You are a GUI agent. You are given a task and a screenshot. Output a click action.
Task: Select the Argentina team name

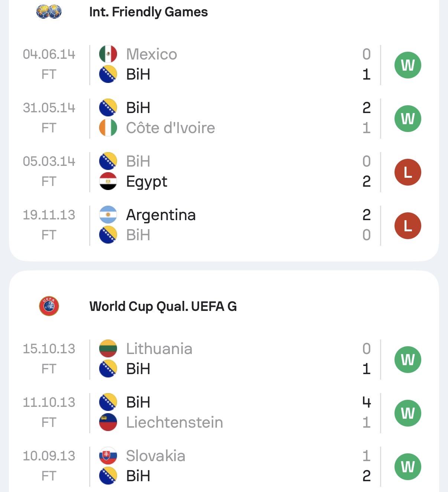point(161,215)
